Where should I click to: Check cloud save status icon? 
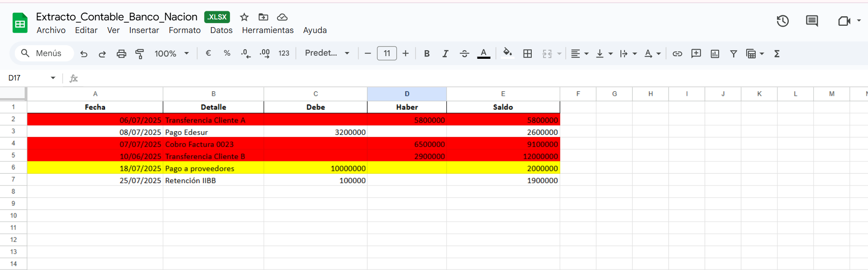pyautogui.click(x=282, y=17)
